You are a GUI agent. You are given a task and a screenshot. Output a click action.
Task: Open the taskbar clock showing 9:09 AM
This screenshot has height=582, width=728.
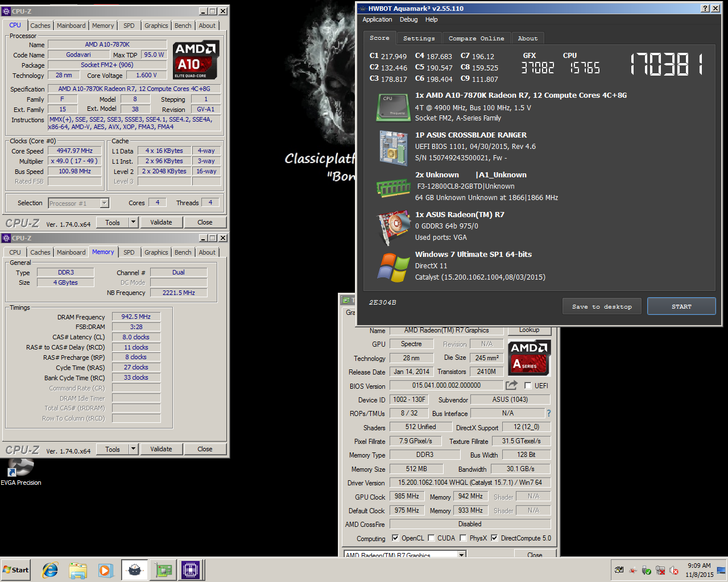point(699,570)
